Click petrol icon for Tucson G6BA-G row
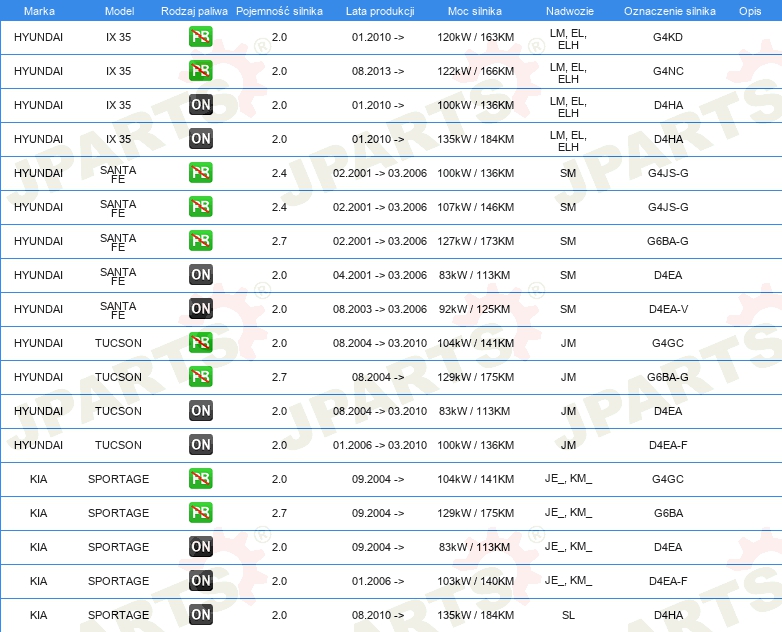 pyautogui.click(x=200, y=377)
